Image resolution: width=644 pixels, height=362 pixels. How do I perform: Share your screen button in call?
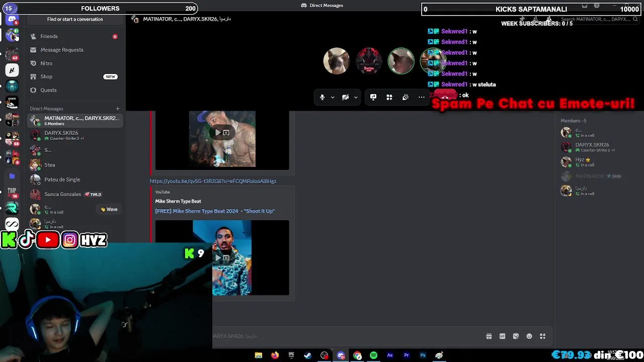373,97
